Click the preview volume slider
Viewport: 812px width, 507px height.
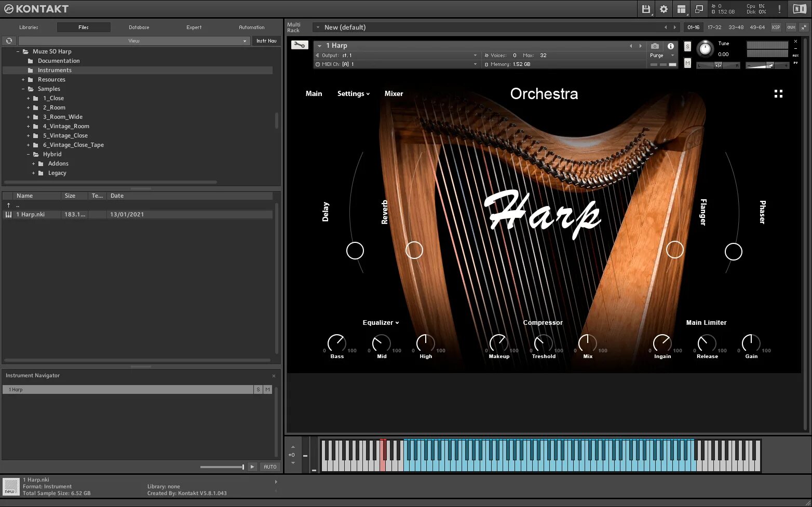point(222,467)
